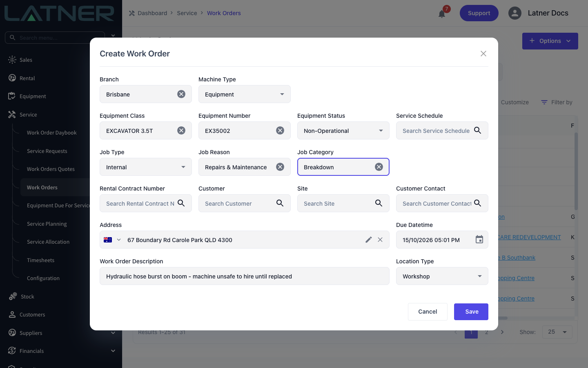Cancel the work order creation

coord(428,312)
